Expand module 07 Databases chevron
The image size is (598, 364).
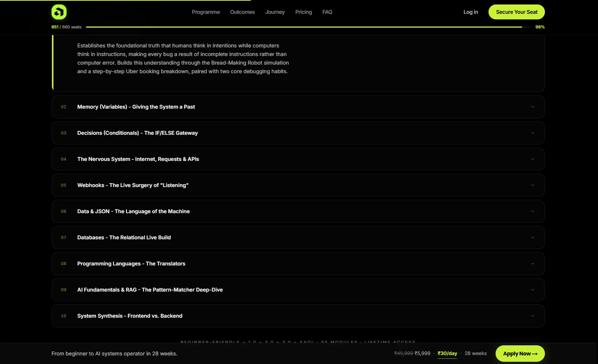pos(533,237)
